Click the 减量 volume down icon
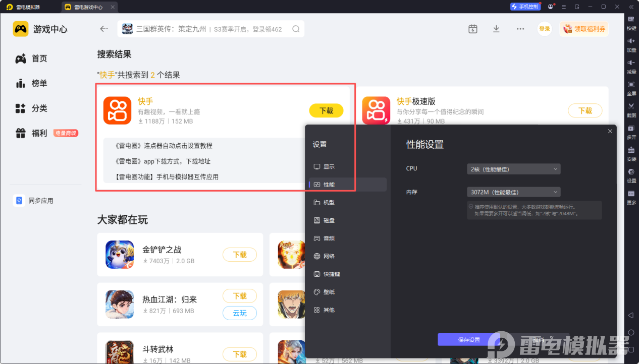 click(x=631, y=63)
